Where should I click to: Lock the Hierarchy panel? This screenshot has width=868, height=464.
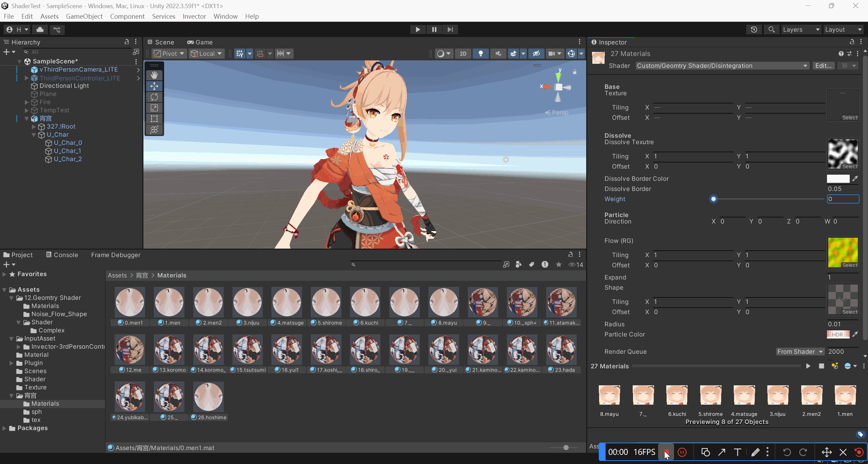127,42
